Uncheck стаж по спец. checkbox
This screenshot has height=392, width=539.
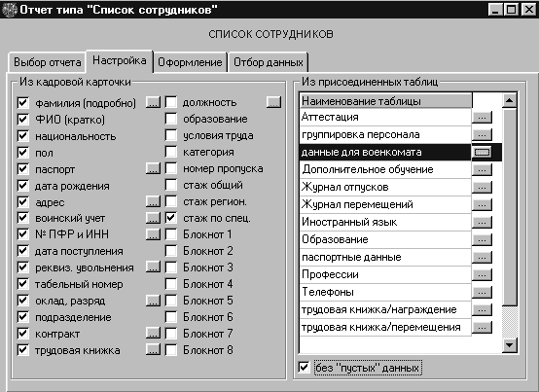tap(171, 218)
